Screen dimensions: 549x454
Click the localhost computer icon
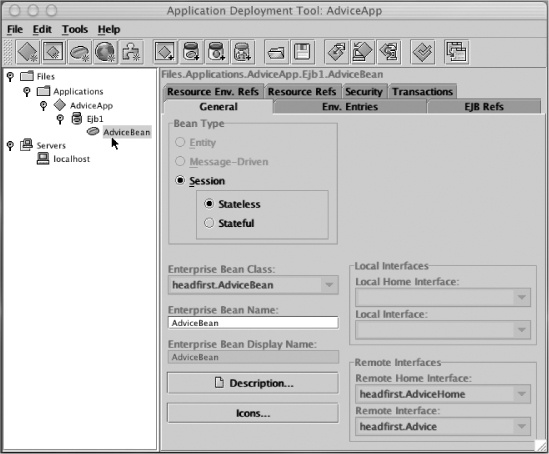tap(43, 159)
